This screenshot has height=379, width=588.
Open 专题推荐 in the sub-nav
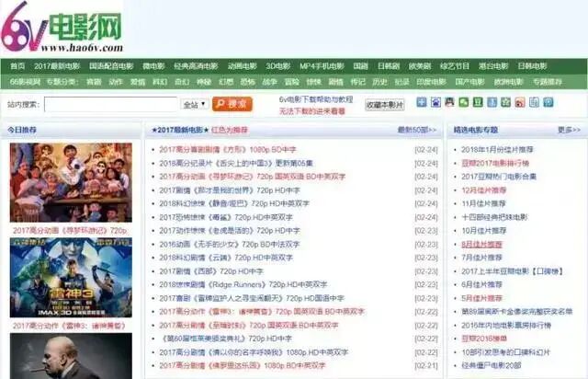[548, 82]
